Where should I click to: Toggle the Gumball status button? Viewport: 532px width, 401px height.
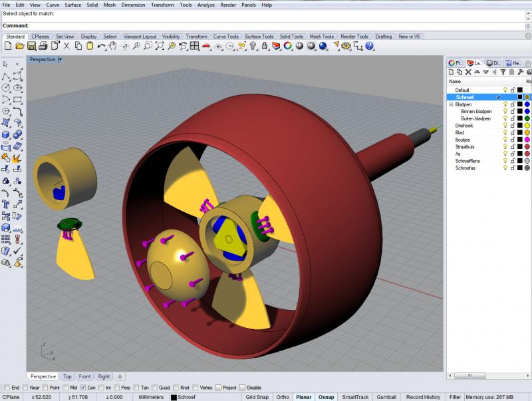(x=386, y=397)
